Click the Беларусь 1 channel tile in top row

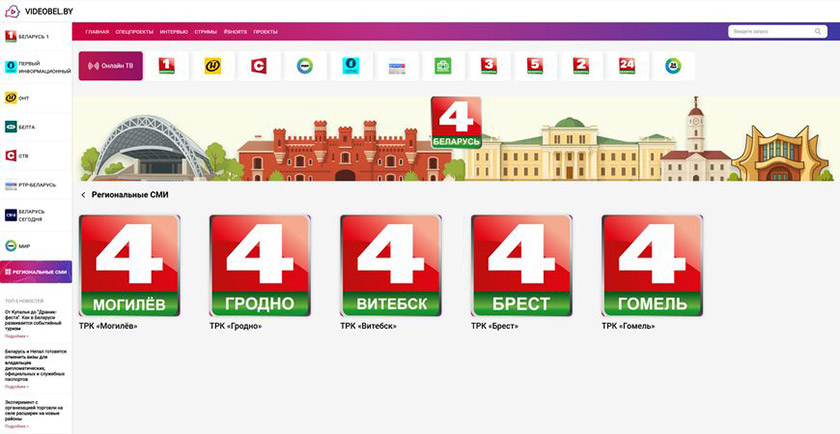(166, 66)
